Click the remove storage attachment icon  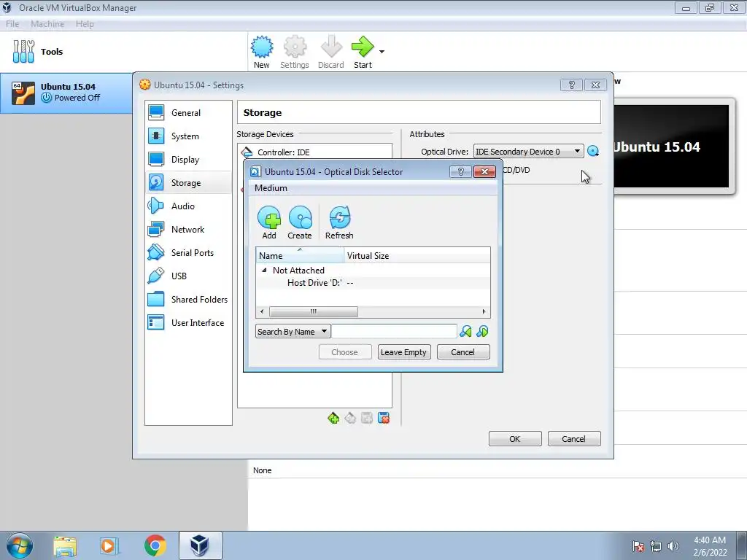click(384, 418)
